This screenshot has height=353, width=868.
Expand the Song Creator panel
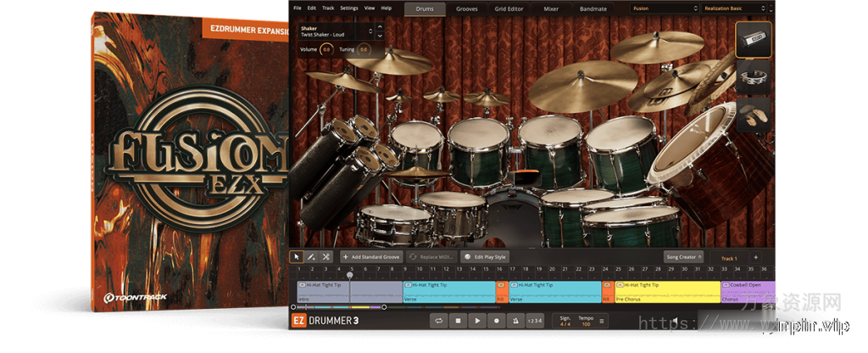pyautogui.click(x=684, y=257)
